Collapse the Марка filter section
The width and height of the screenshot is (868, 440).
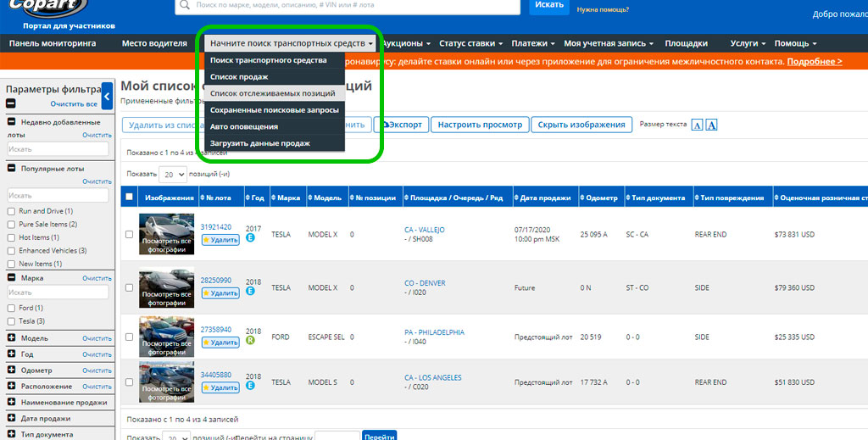11,278
